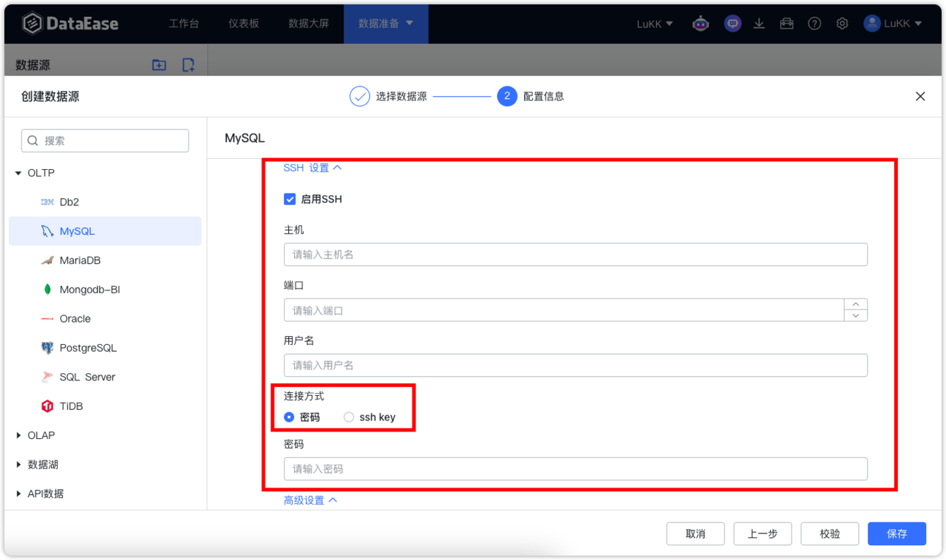
Task: Go to 仪表板 tab
Action: pyautogui.click(x=244, y=24)
